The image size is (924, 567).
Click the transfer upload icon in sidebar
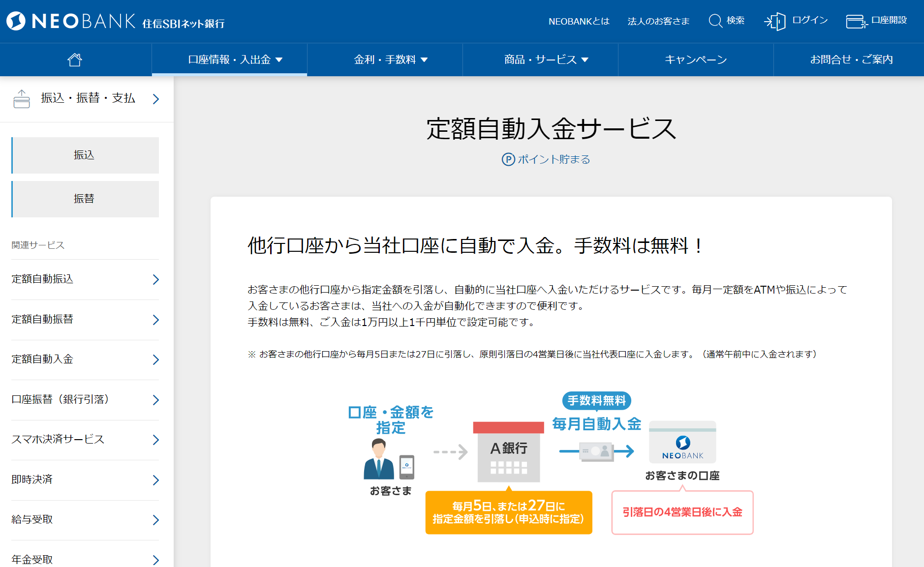click(22, 99)
